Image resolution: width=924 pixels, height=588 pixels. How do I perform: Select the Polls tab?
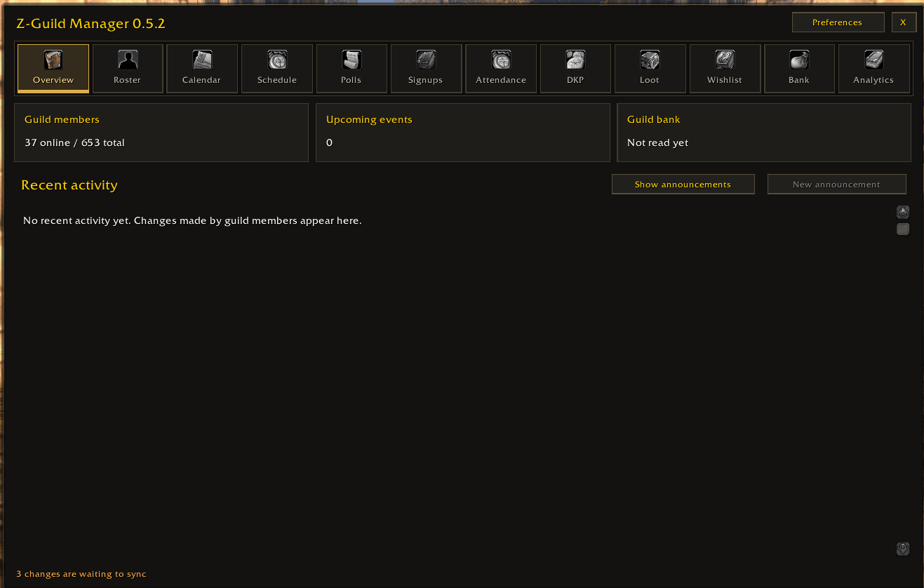point(351,69)
